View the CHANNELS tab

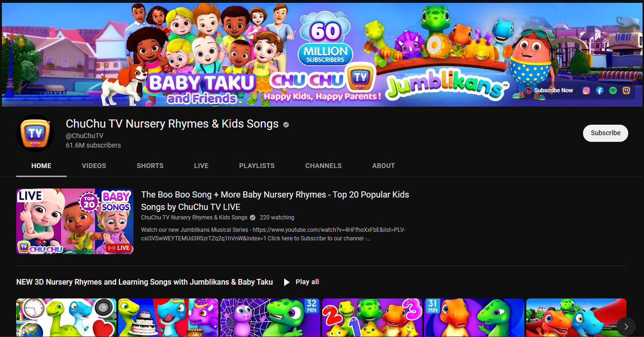pos(324,166)
